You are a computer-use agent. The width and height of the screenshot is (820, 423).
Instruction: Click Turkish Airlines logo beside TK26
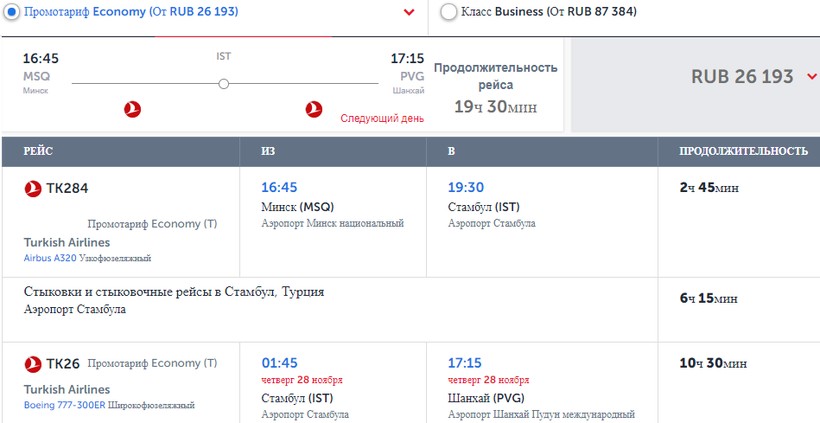point(32,364)
